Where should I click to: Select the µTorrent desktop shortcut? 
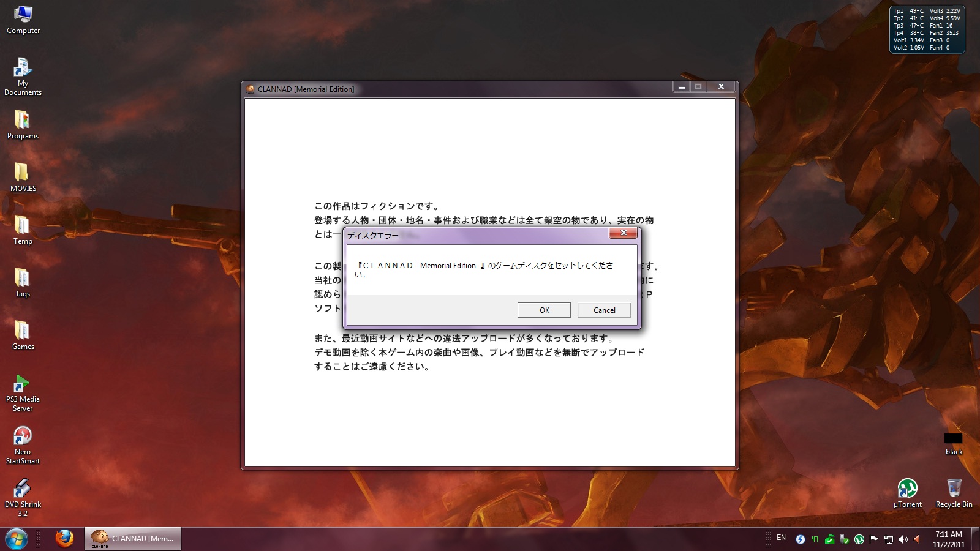pyautogui.click(x=907, y=493)
